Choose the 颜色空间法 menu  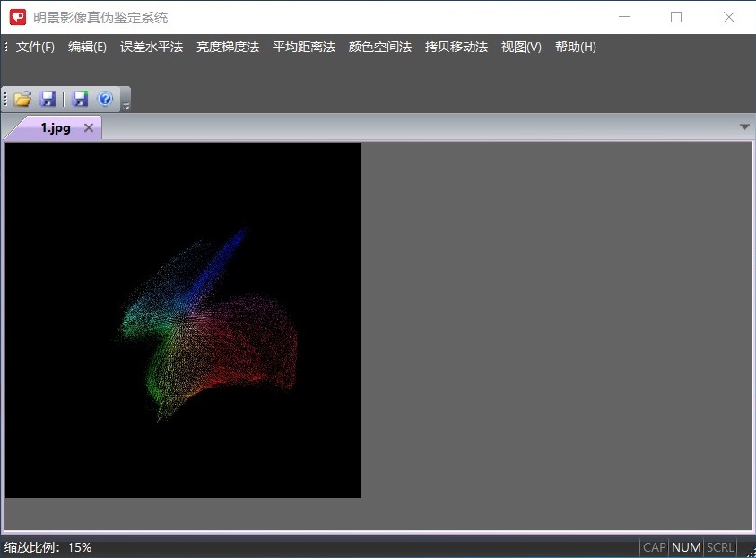pos(380,47)
